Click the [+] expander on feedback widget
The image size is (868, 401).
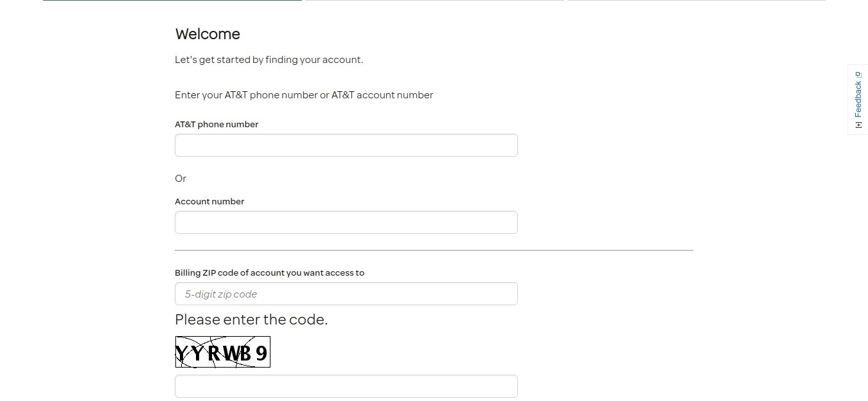(x=858, y=126)
